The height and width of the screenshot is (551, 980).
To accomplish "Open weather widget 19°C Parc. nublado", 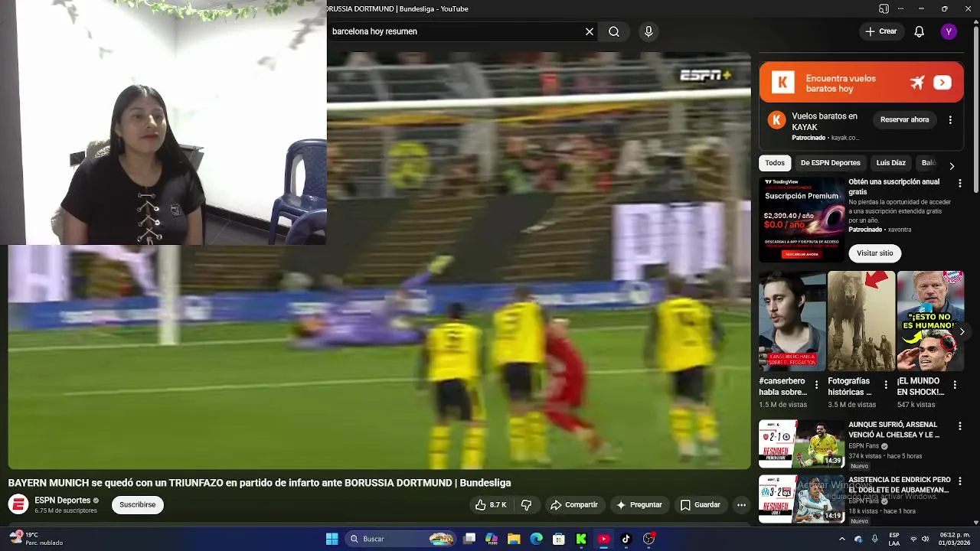I will pyautogui.click(x=37, y=539).
